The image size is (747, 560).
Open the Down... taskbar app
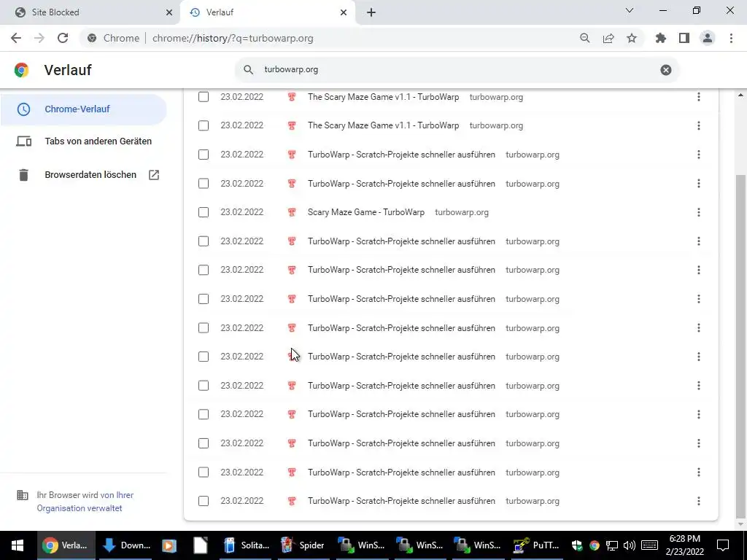click(x=125, y=545)
